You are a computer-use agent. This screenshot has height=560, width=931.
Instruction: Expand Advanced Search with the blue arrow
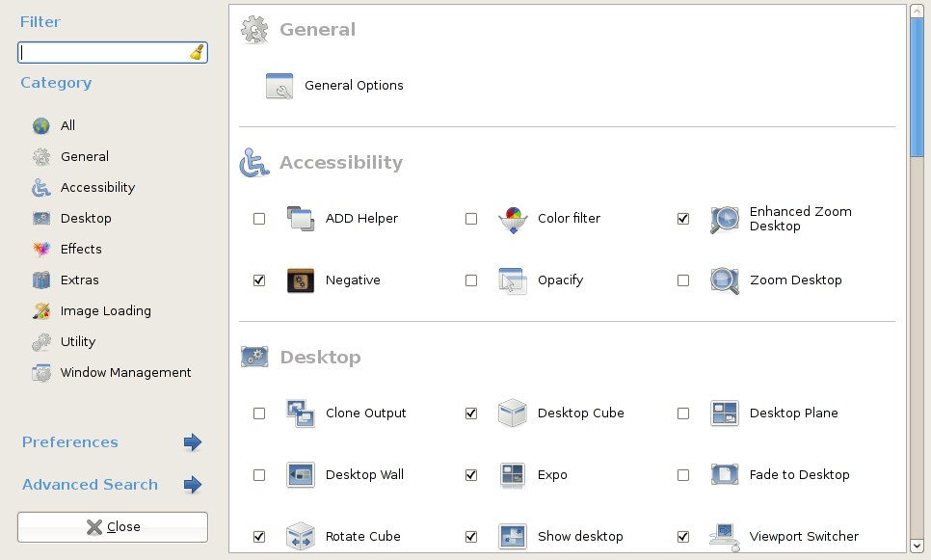pyautogui.click(x=193, y=485)
